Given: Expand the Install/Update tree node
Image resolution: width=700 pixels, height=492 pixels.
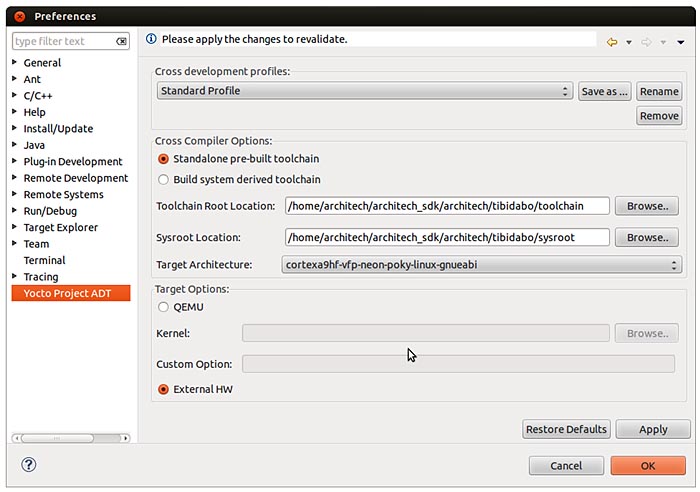Looking at the screenshot, I should 15,128.
